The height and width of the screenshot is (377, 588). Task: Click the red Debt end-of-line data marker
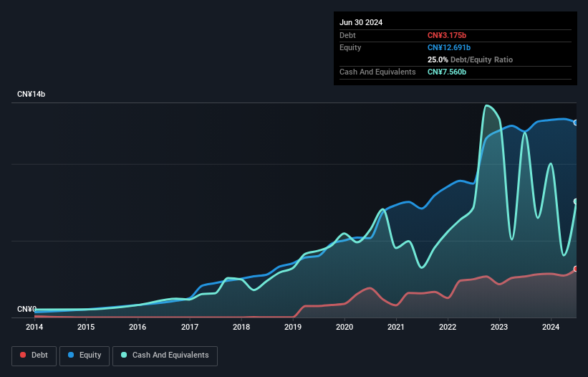tap(576, 269)
